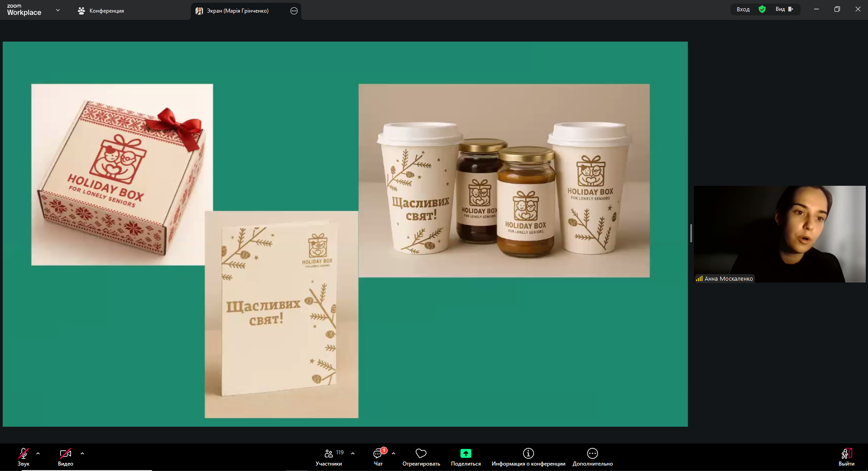Click the Вход sign-in button

pos(743,9)
